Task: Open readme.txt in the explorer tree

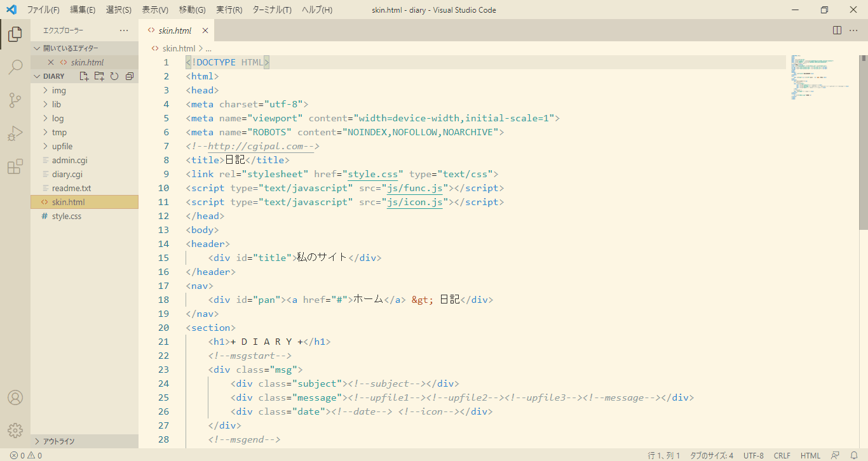Action: pyautogui.click(x=85, y=188)
